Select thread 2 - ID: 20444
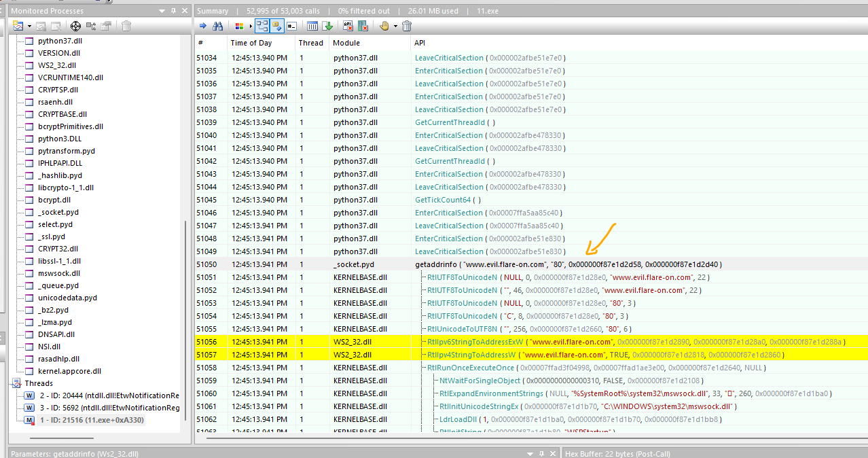 pyautogui.click(x=109, y=395)
